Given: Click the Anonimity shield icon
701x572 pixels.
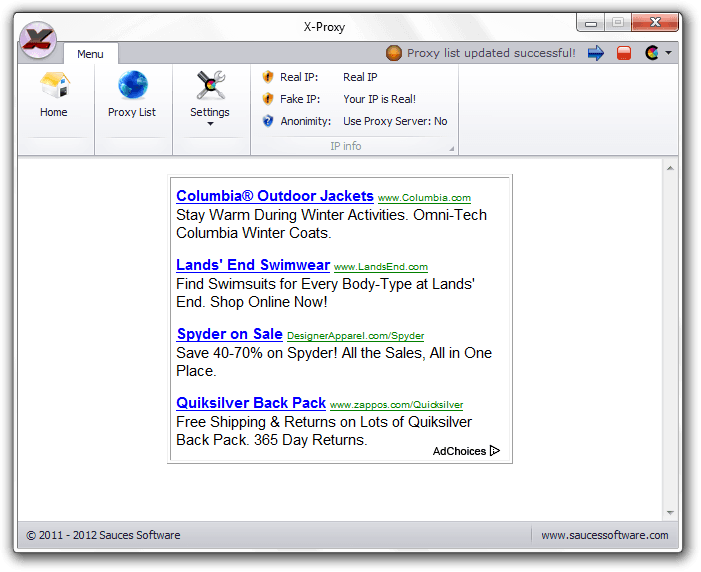Looking at the screenshot, I should (x=268, y=121).
